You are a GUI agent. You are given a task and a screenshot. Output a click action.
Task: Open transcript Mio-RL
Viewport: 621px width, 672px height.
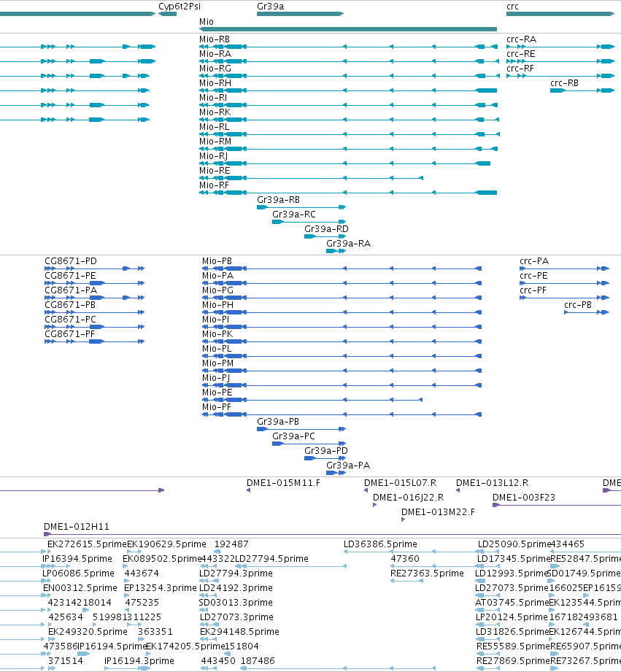coord(215,126)
